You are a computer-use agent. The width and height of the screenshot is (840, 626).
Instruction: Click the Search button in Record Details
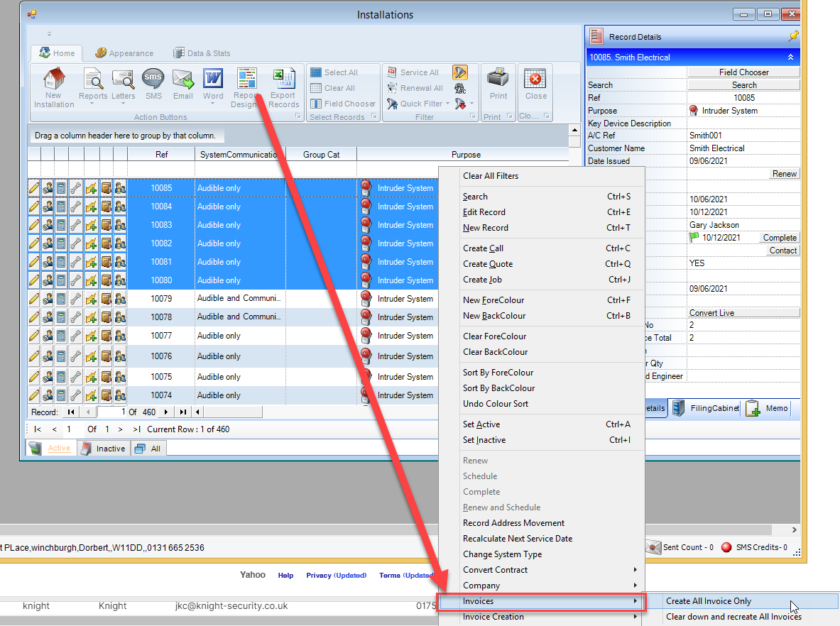coord(743,85)
